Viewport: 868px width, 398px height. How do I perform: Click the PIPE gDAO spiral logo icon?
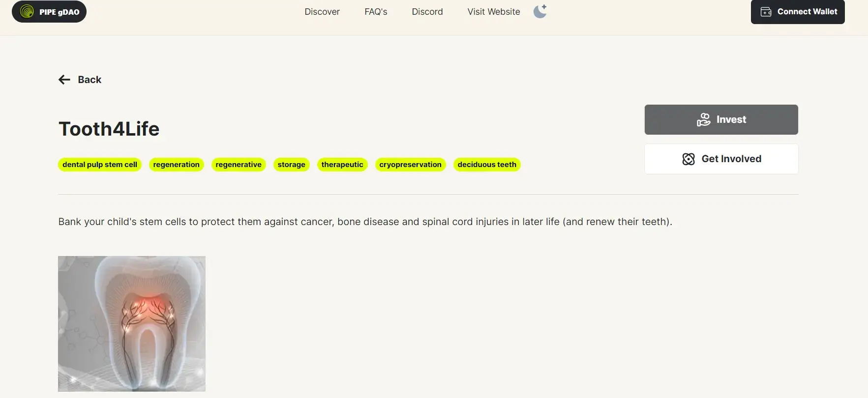(x=27, y=12)
